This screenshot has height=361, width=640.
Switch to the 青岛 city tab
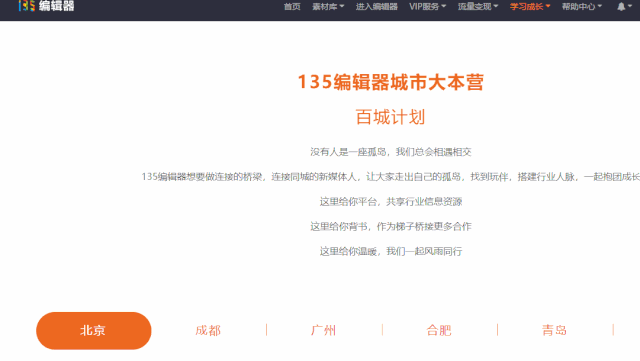click(554, 330)
